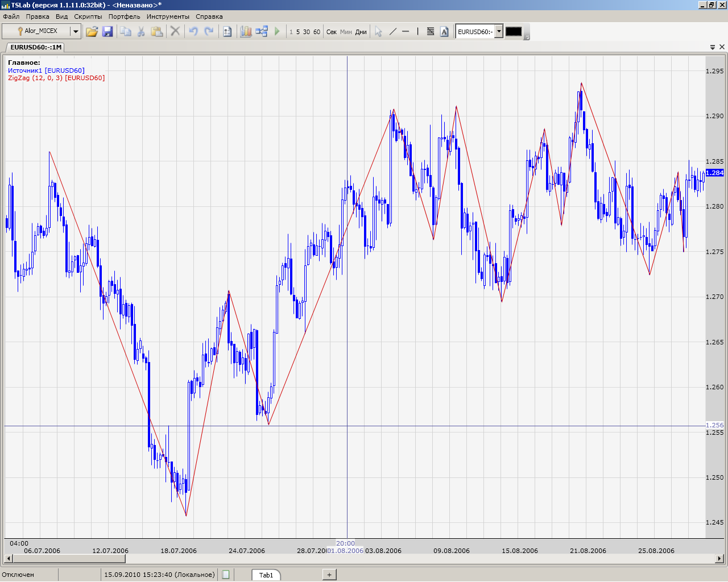
Task: Open the Инструменты menu
Action: [168, 16]
